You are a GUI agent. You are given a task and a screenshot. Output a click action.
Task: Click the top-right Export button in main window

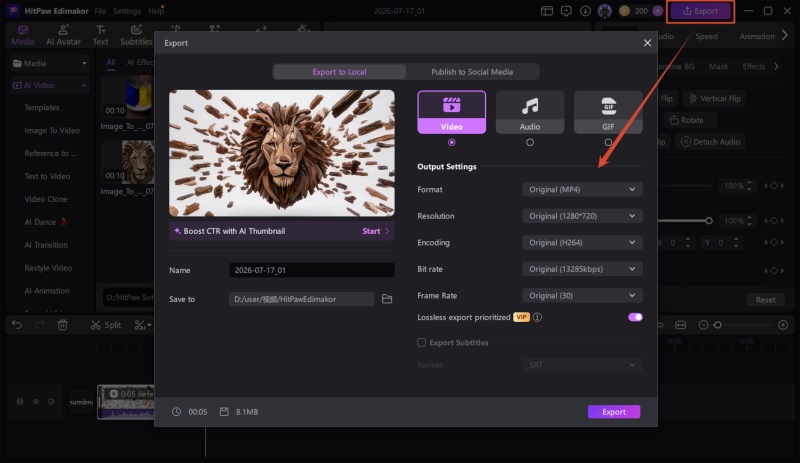[701, 11]
